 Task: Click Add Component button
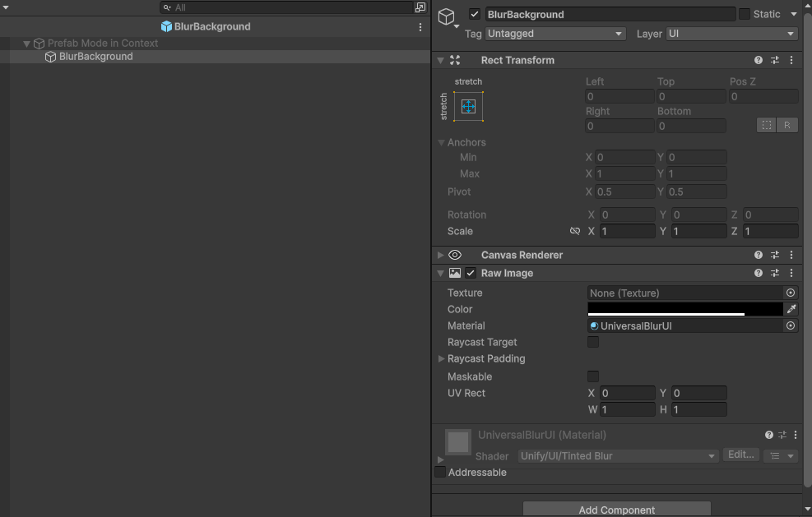coord(617,510)
